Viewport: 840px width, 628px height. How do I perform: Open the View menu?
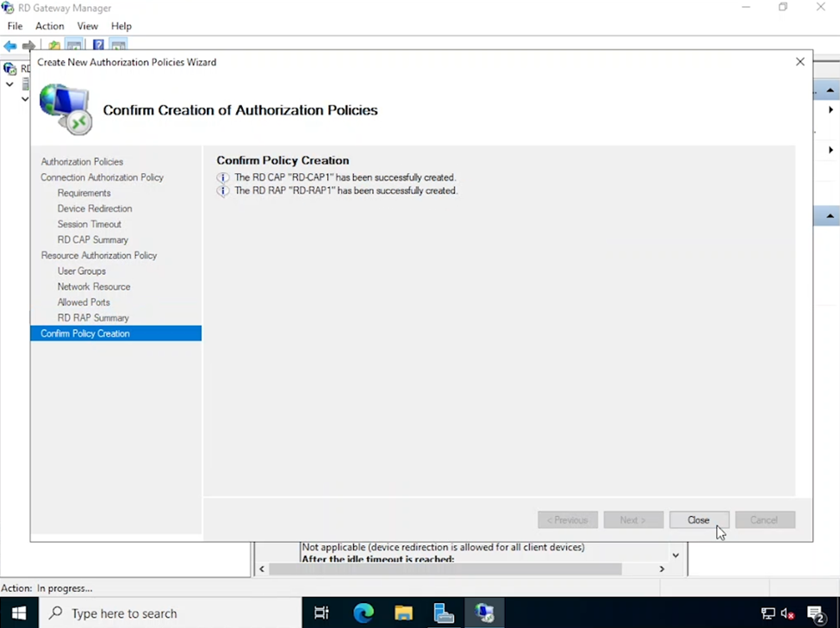pos(87,26)
